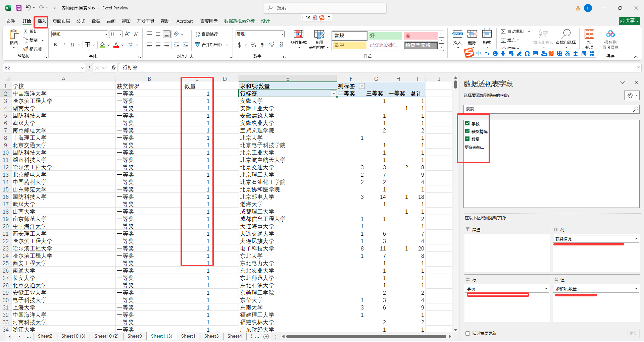The image size is (644, 342).
Task: Expand the font size dropdown
Action: point(120,34)
